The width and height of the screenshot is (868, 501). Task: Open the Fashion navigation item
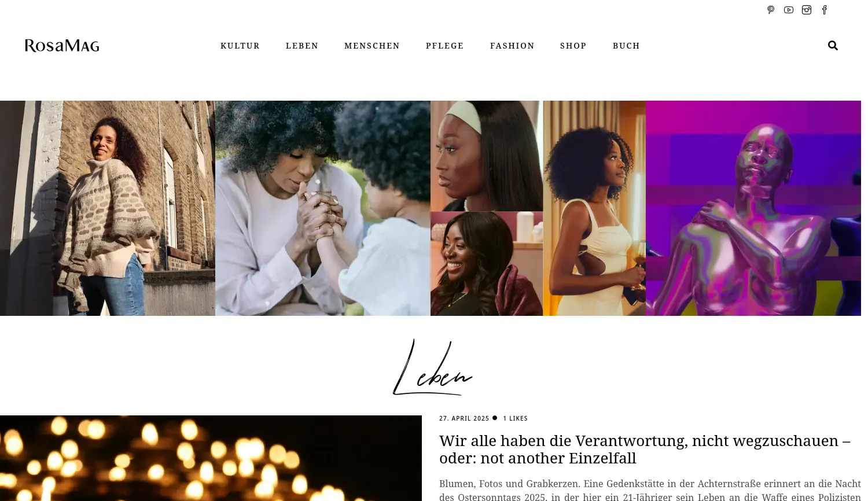point(512,46)
